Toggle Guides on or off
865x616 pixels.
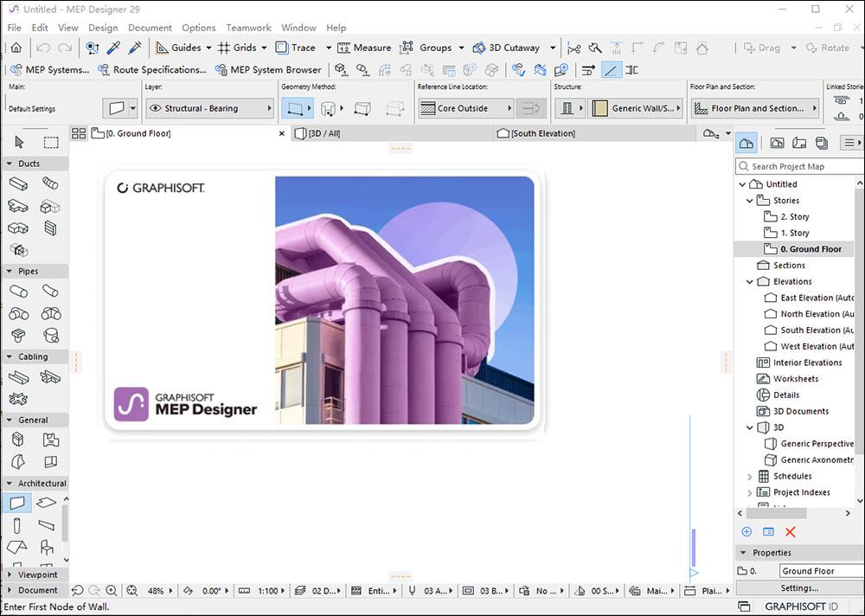(x=177, y=48)
